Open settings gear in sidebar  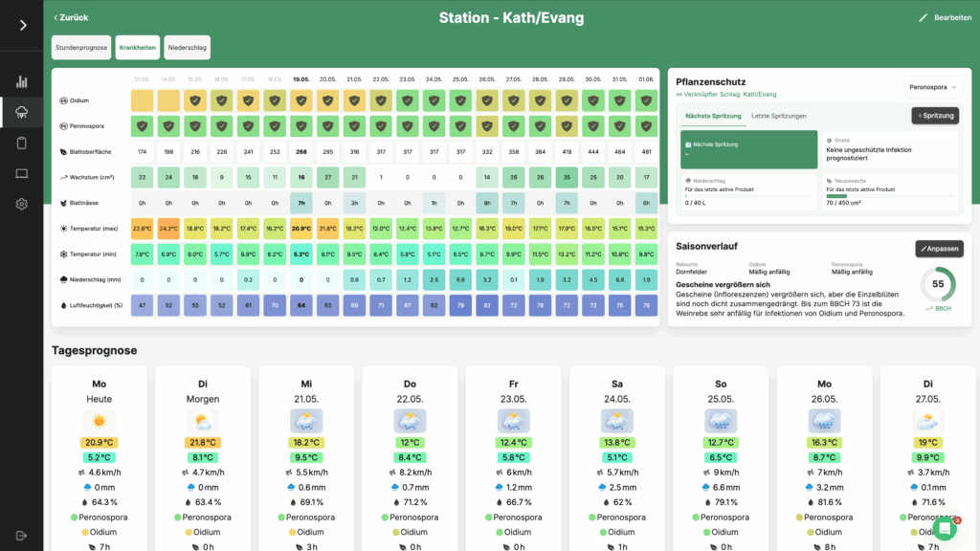(21, 204)
